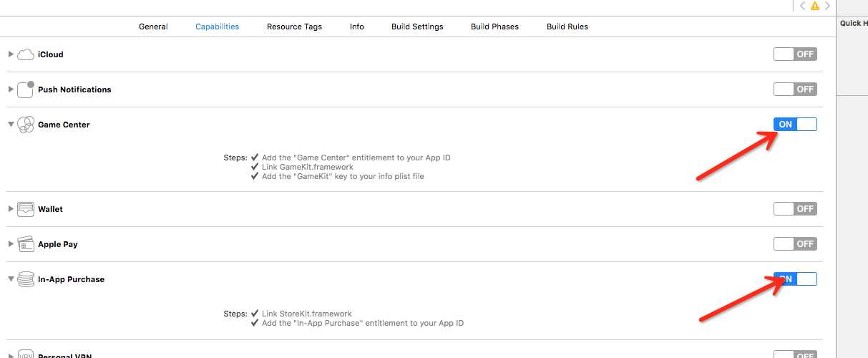Open the Build Phases tab
868x358 pixels.
point(494,26)
